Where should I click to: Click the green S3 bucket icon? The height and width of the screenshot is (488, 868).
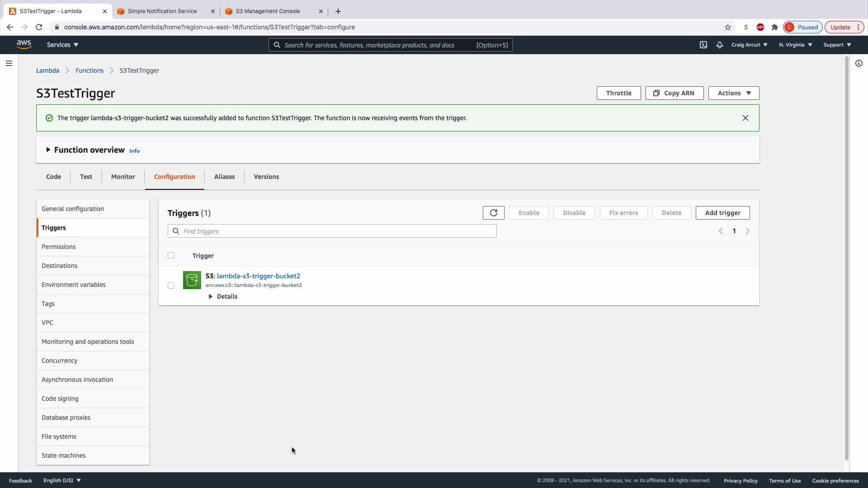pos(192,280)
